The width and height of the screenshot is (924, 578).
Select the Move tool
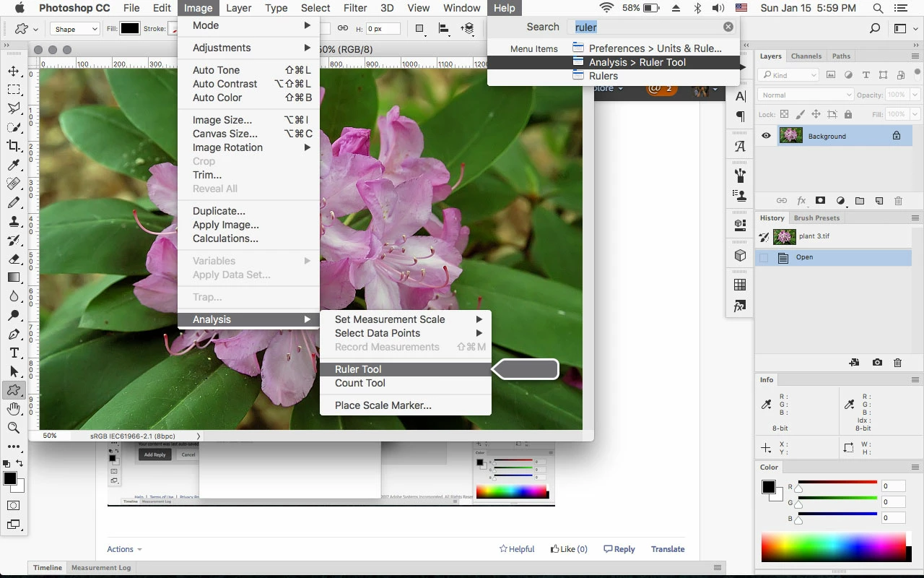tap(14, 71)
